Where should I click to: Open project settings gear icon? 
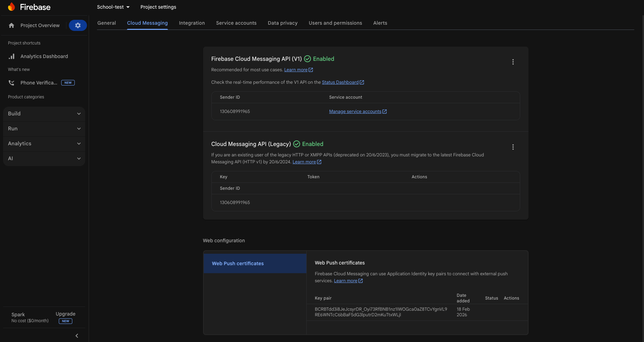tap(78, 25)
